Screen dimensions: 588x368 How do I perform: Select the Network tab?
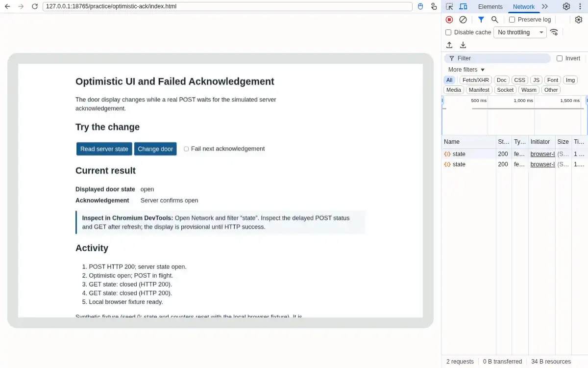[x=523, y=6]
